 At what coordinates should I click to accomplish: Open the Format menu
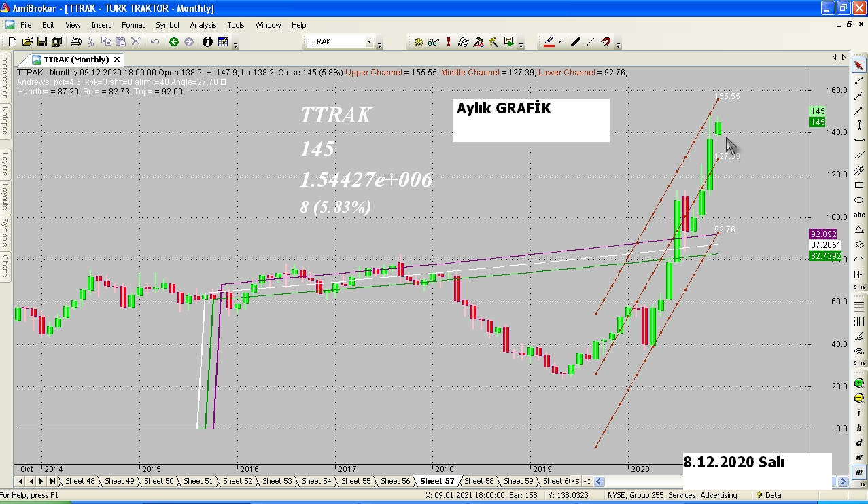pos(133,25)
